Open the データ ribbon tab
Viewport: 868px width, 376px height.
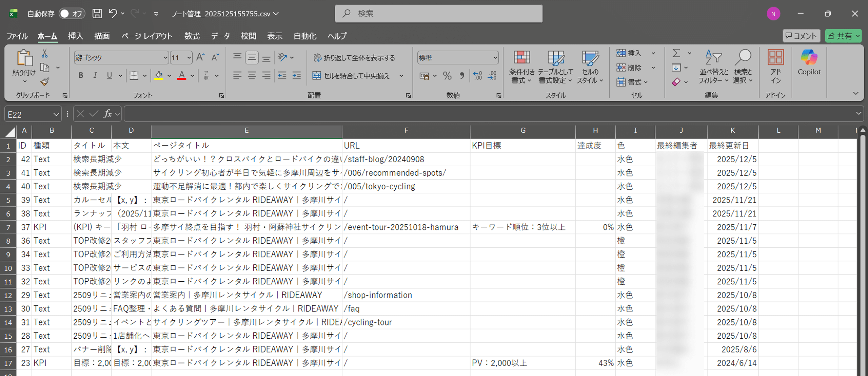(x=220, y=36)
